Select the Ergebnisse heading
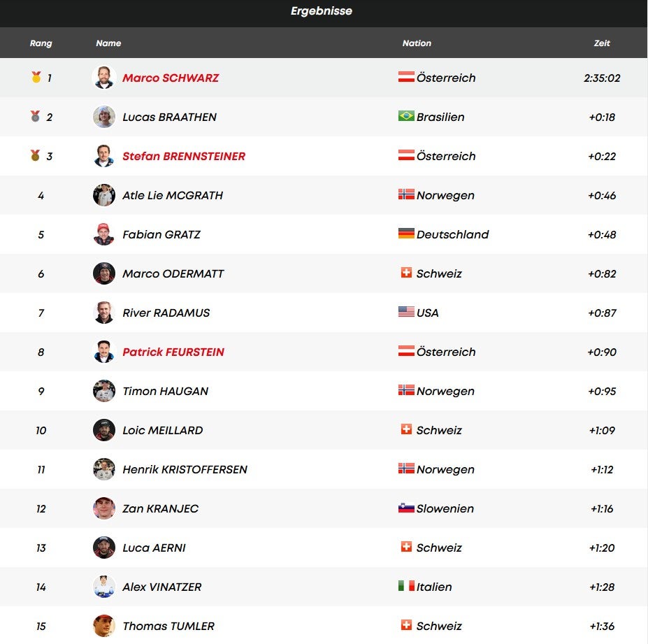This screenshot has height=644, width=648. [x=322, y=11]
